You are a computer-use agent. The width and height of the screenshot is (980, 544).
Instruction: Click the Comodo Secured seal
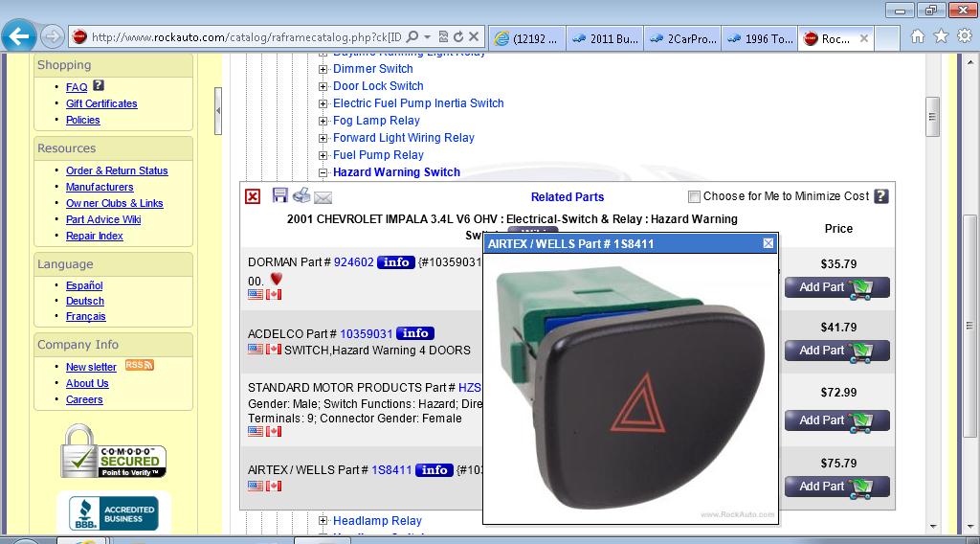tap(113, 451)
